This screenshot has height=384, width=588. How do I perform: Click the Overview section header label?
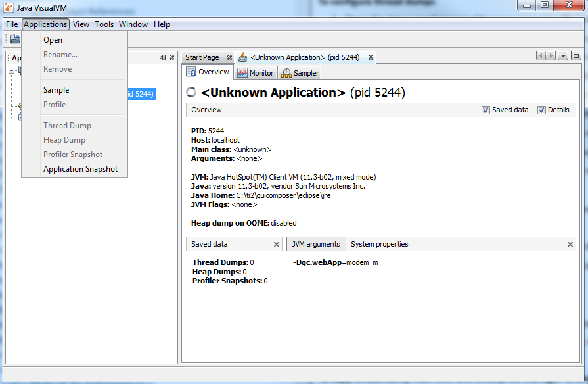[x=206, y=110]
